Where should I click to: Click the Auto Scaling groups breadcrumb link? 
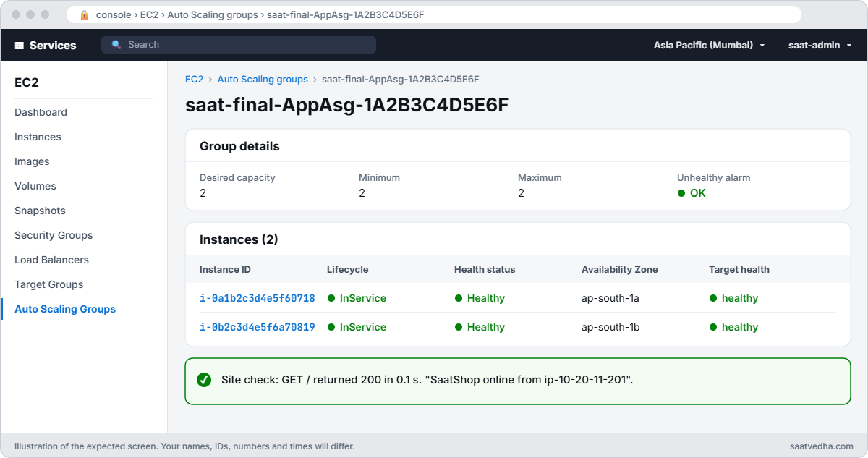[x=263, y=79]
